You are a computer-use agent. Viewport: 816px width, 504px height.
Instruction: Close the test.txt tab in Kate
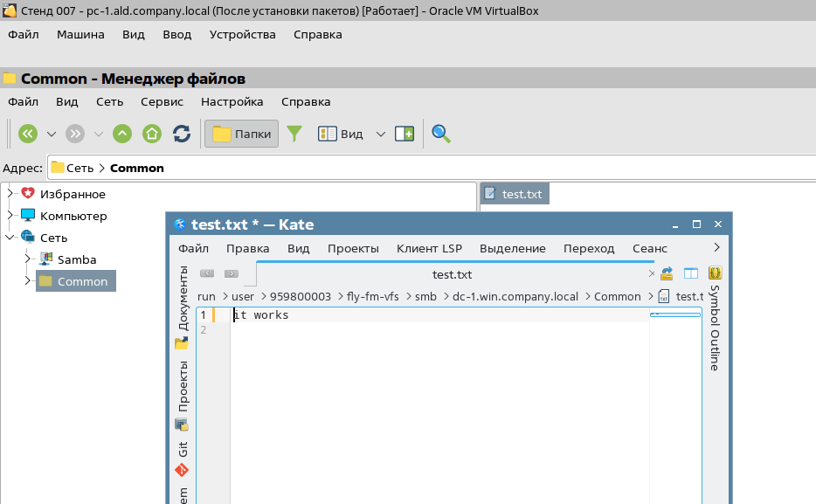(x=652, y=273)
